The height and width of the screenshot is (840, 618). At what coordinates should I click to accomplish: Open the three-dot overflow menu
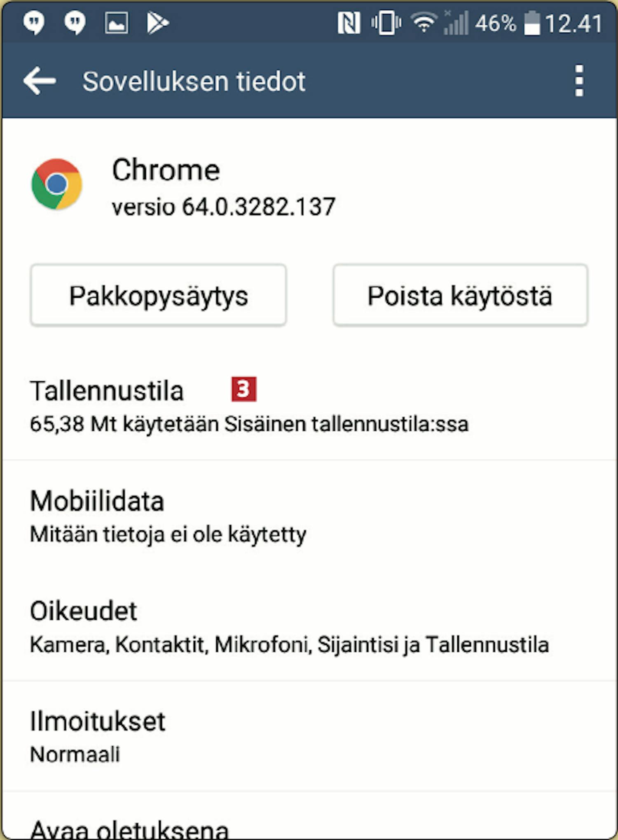tap(579, 81)
